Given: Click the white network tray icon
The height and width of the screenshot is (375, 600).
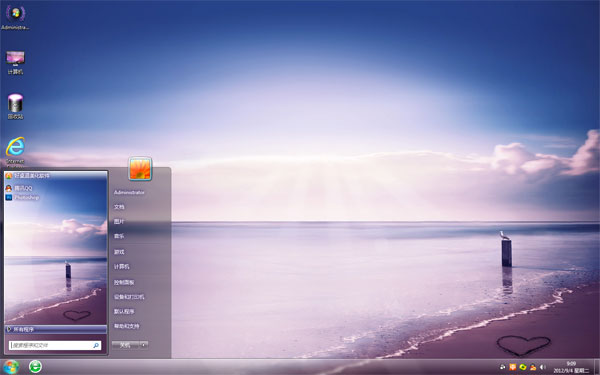Looking at the screenshot, I should (503, 367).
